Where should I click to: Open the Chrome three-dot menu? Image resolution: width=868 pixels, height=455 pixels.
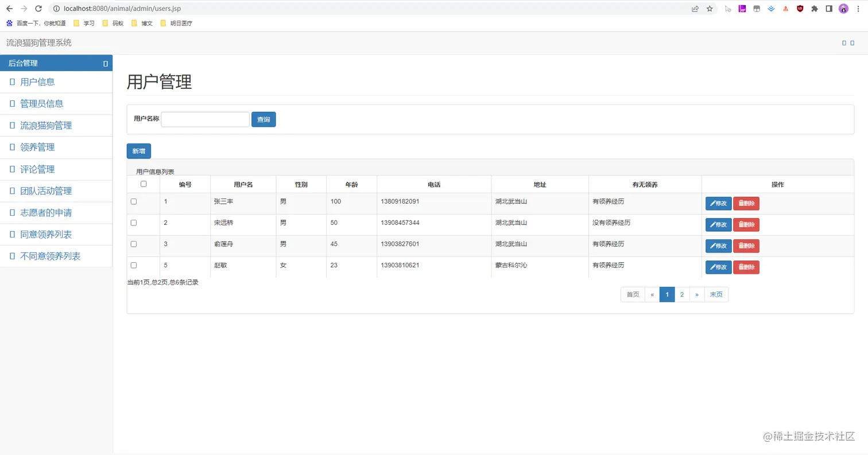click(858, 9)
